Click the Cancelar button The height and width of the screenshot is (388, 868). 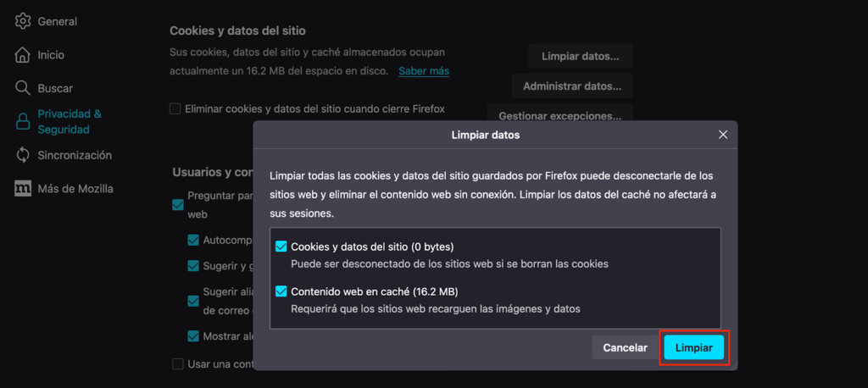pyautogui.click(x=625, y=347)
